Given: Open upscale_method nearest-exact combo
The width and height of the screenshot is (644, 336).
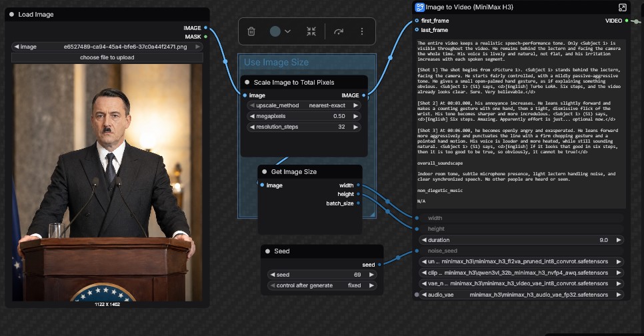Looking at the screenshot, I should 303,105.
